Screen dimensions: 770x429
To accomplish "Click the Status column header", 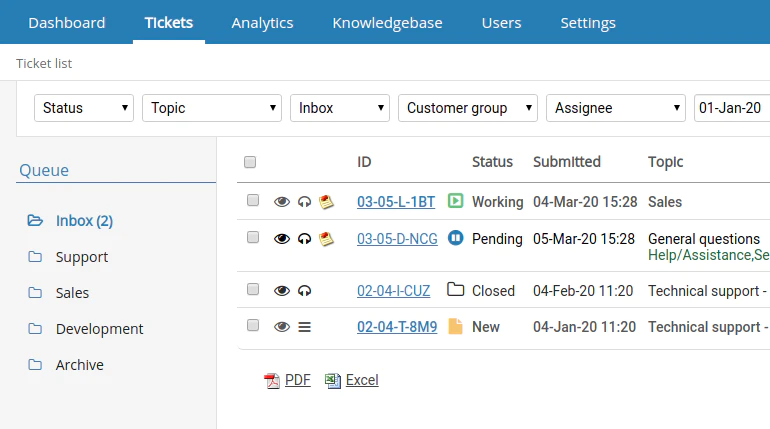I will 492,162.
